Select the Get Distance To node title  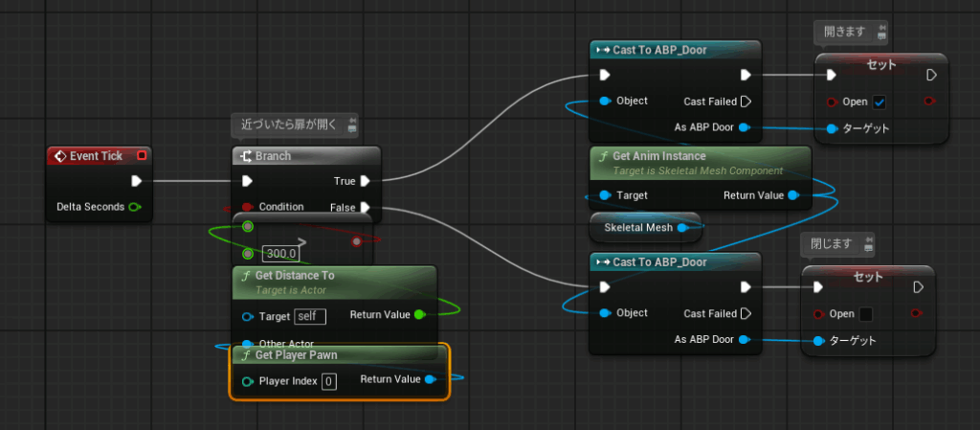(x=295, y=275)
